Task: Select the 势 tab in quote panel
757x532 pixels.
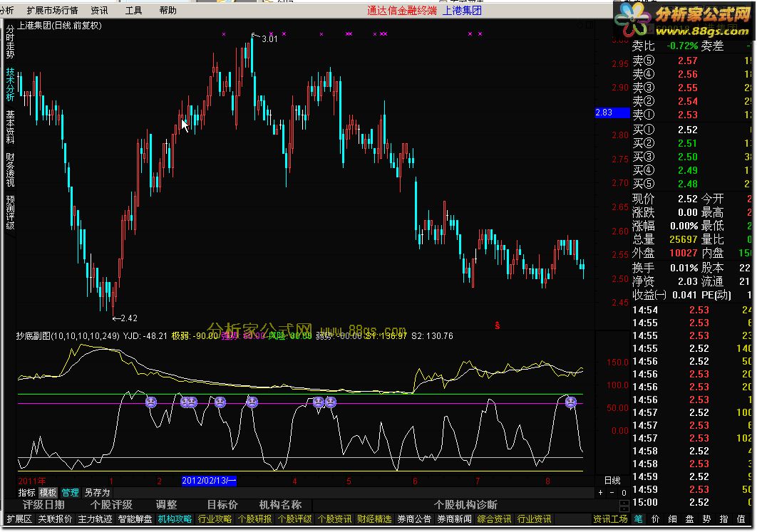Action: 706,519
